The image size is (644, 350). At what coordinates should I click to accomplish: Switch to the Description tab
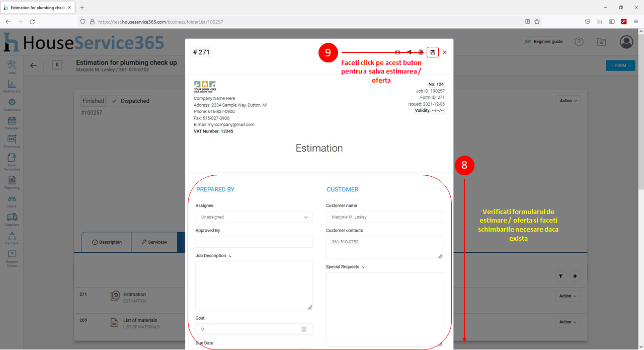tap(107, 242)
